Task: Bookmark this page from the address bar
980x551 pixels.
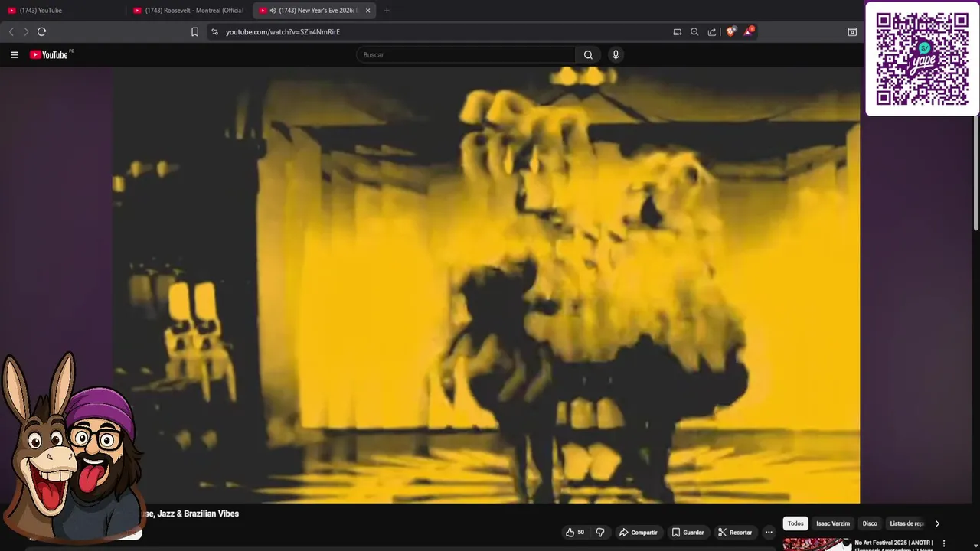Action: [194, 31]
